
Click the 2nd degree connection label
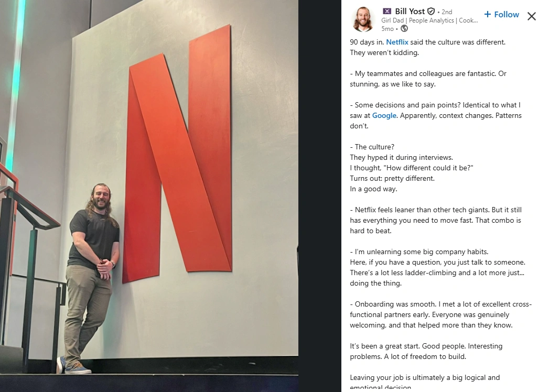(447, 12)
